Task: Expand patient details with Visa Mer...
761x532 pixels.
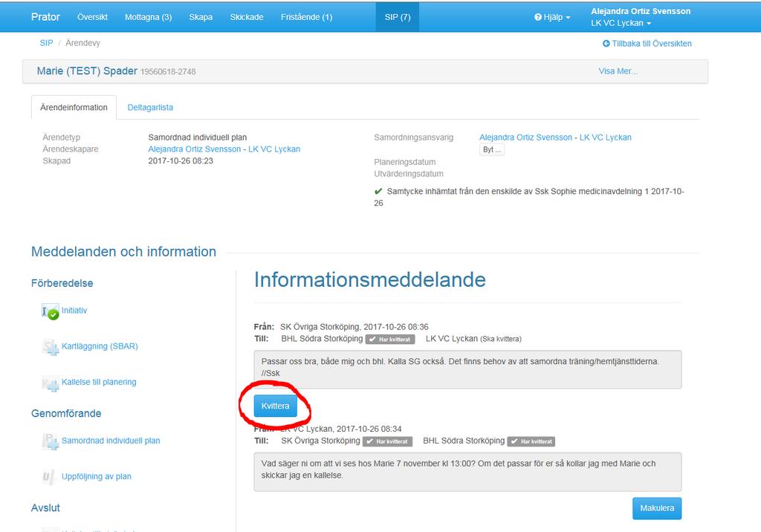Action: 618,71
